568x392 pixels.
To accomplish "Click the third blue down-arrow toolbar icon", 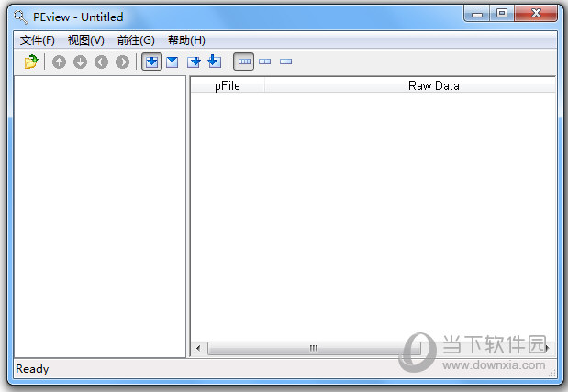I will click(194, 62).
